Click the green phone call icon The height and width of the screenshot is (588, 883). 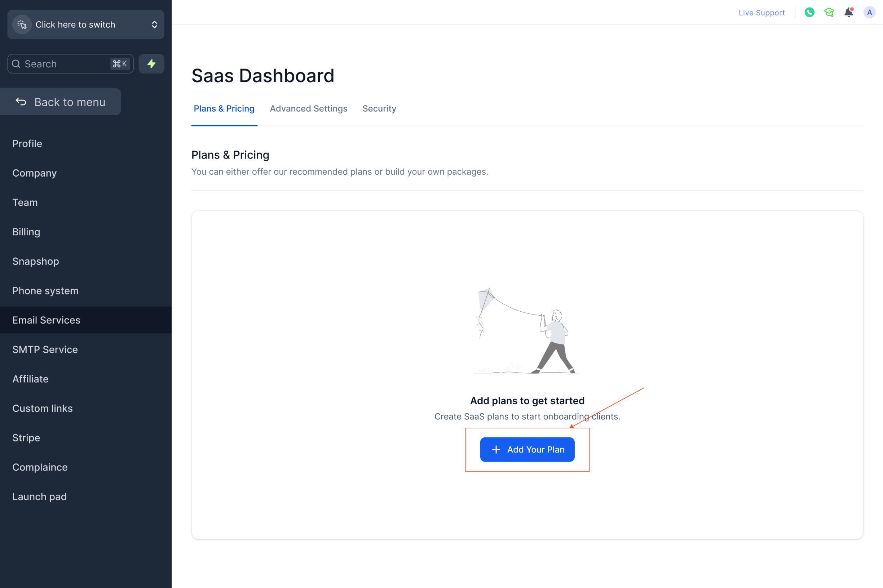pyautogui.click(x=809, y=12)
